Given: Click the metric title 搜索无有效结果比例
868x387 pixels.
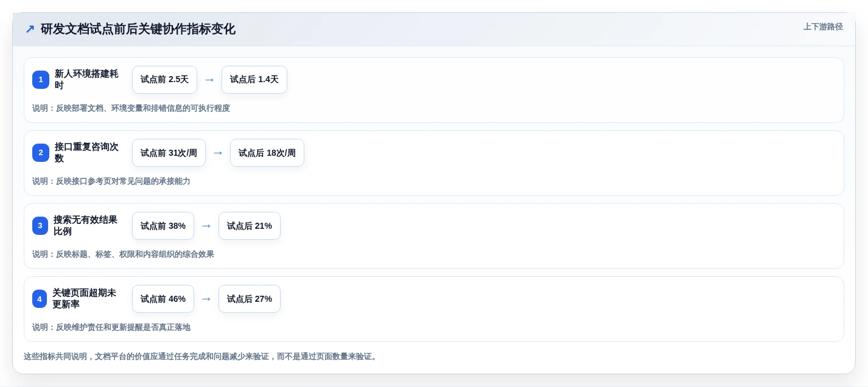Looking at the screenshot, I should 85,226.
